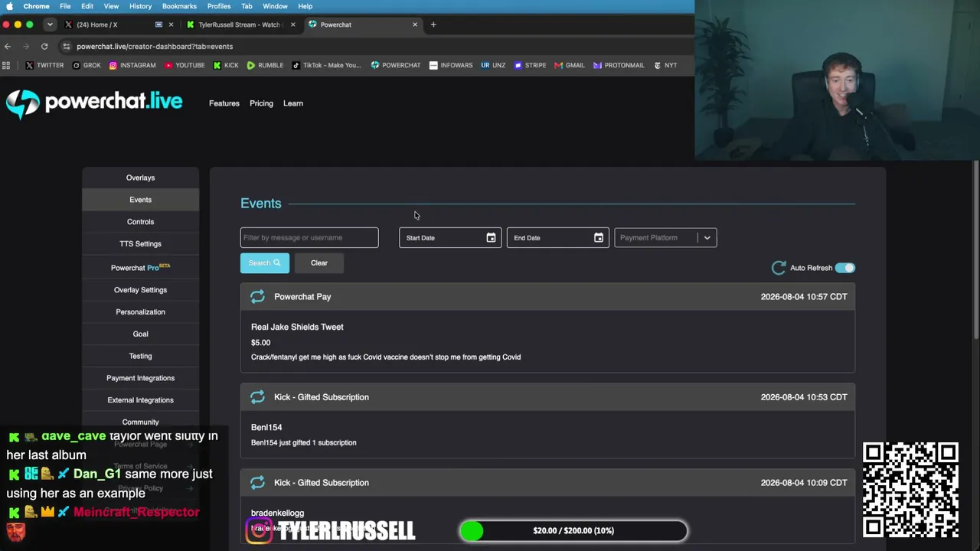Screen dimensions: 980x551
Task: Open the GMAIL bookmark
Action: (x=570, y=65)
